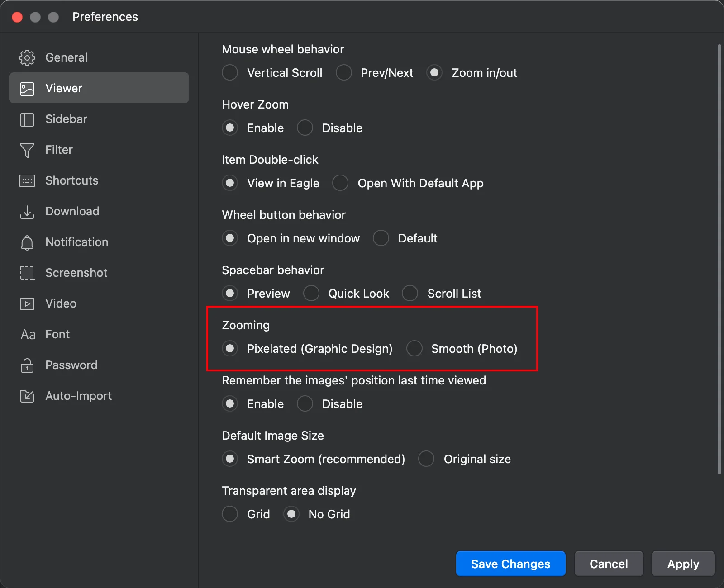
Task: Click the Auto-Import icon
Action: pos(27,396)
